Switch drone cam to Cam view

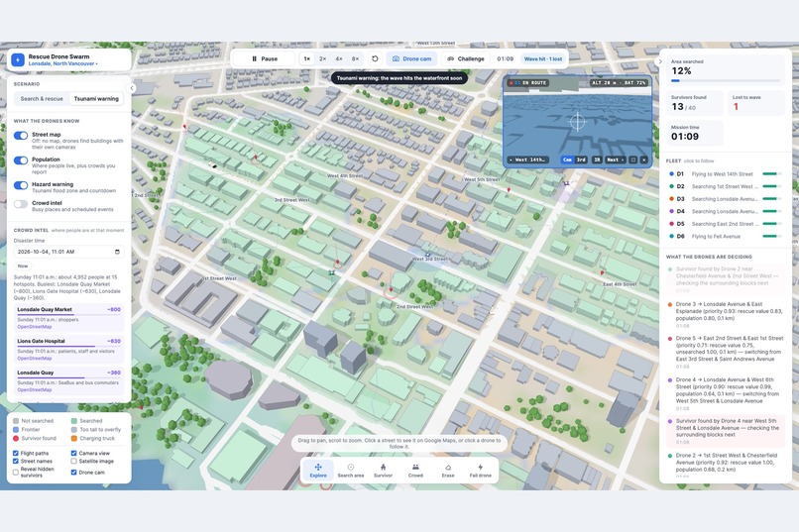(x=567, y=160)
